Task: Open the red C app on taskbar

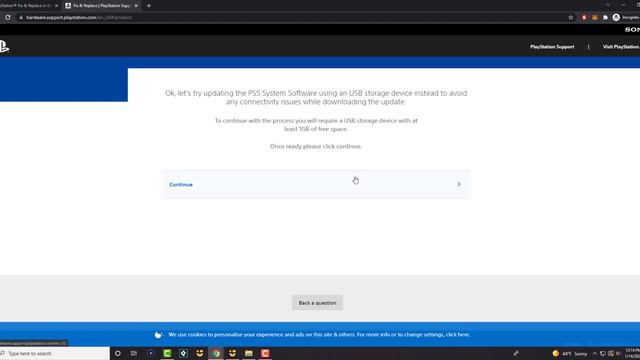Action: coord(265,353)
